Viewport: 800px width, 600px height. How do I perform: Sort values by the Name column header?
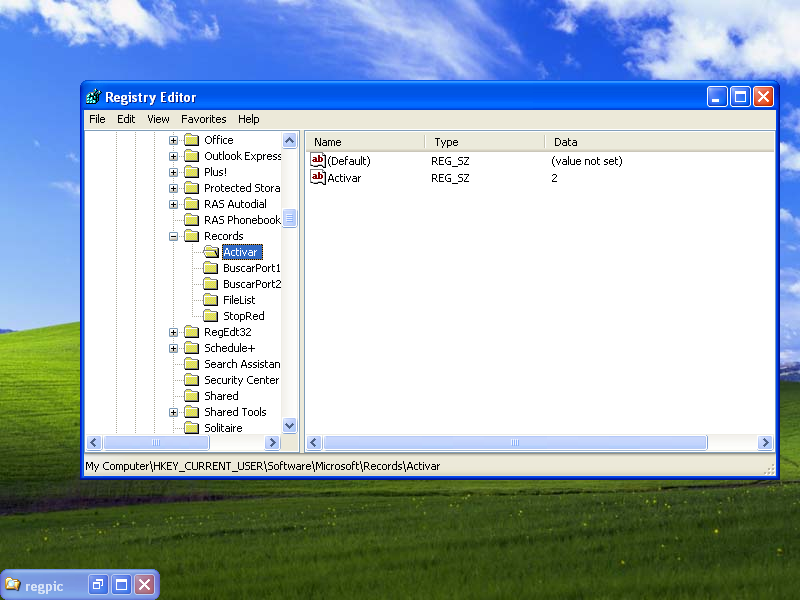click(x=365, y=142)
